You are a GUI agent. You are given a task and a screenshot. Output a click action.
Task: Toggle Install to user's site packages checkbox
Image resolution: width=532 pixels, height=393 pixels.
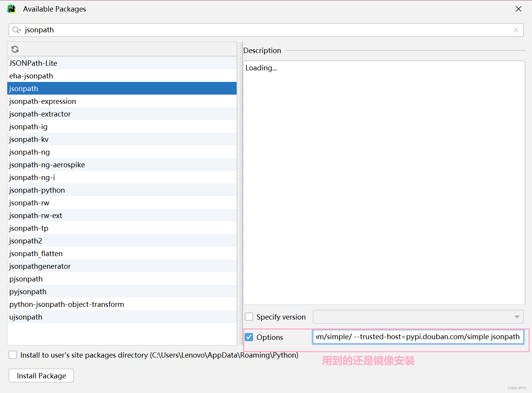[13, 355]
